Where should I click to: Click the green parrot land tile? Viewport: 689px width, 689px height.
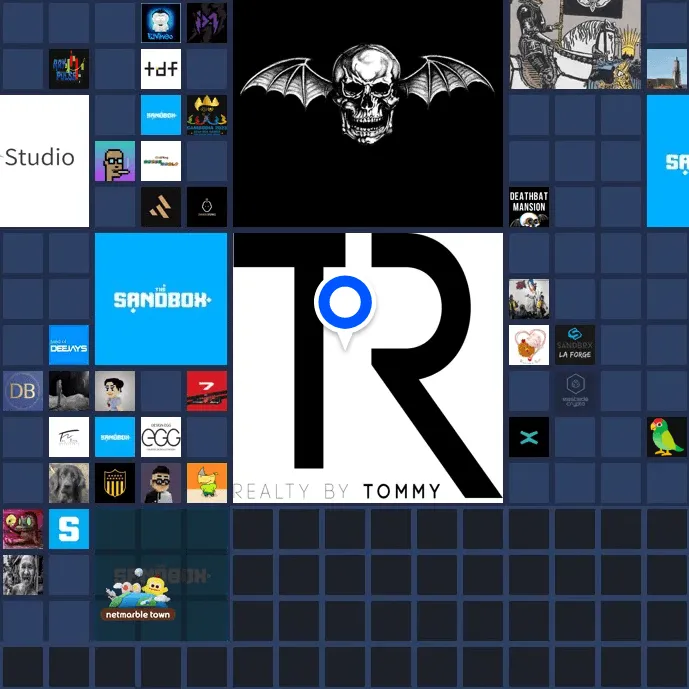(x=667, y=437)
